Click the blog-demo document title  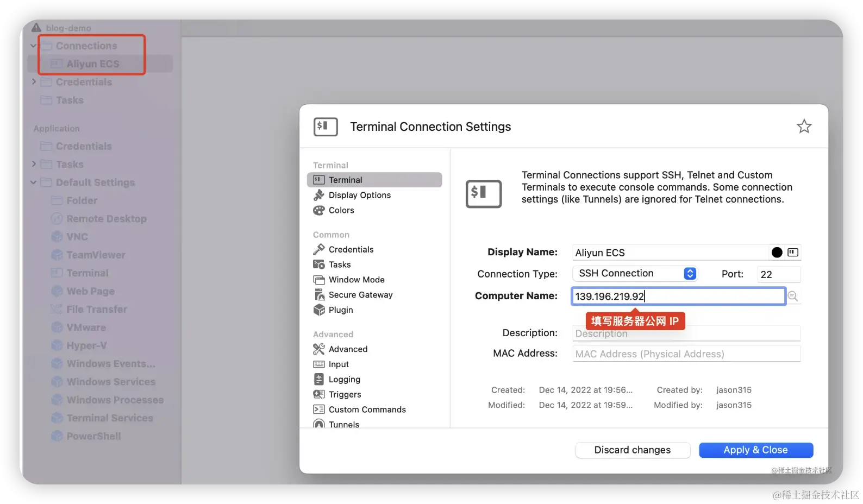(x=68, y=28)
